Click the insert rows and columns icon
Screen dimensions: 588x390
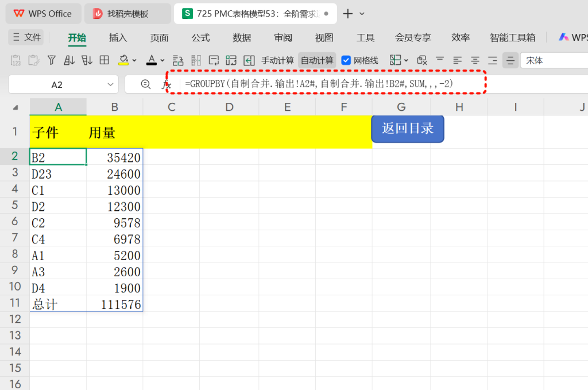click(178, 60)
